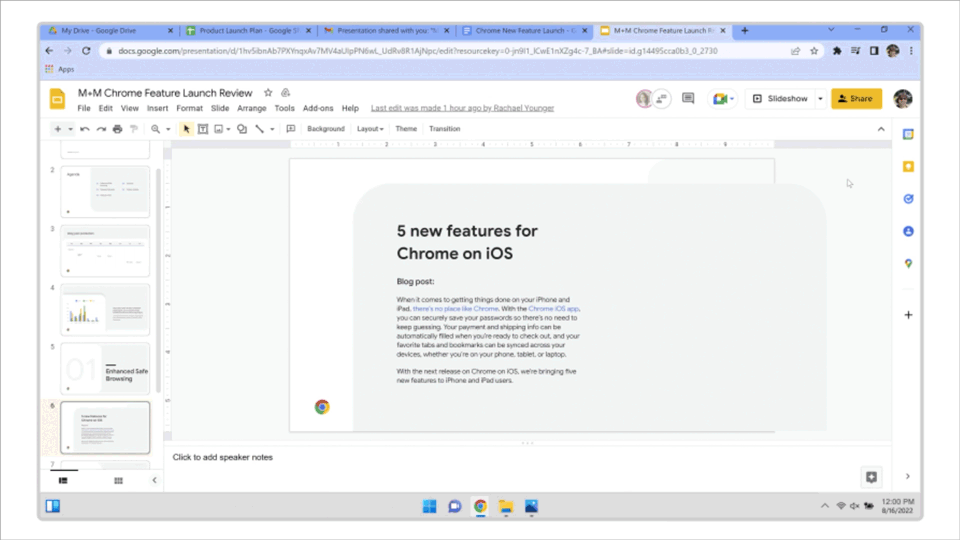Click the Transition button

point(444,129)
